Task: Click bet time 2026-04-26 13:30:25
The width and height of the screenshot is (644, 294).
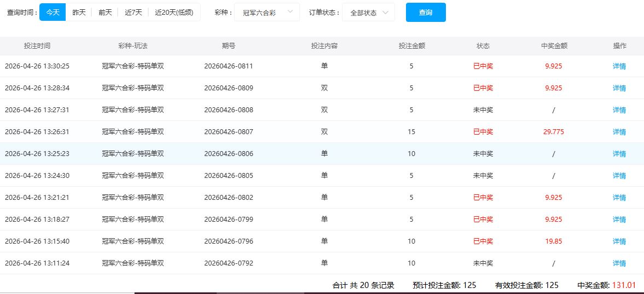Action: point(37,66)
